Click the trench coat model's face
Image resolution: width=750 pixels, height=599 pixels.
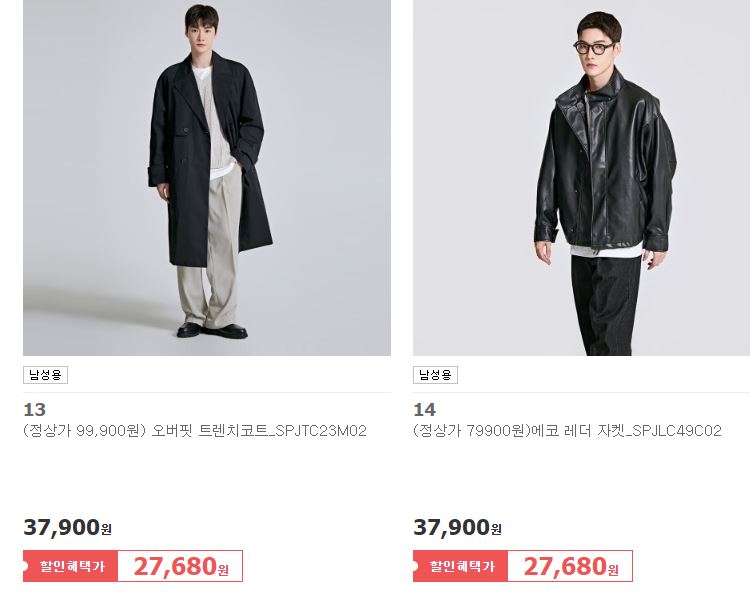202,38
